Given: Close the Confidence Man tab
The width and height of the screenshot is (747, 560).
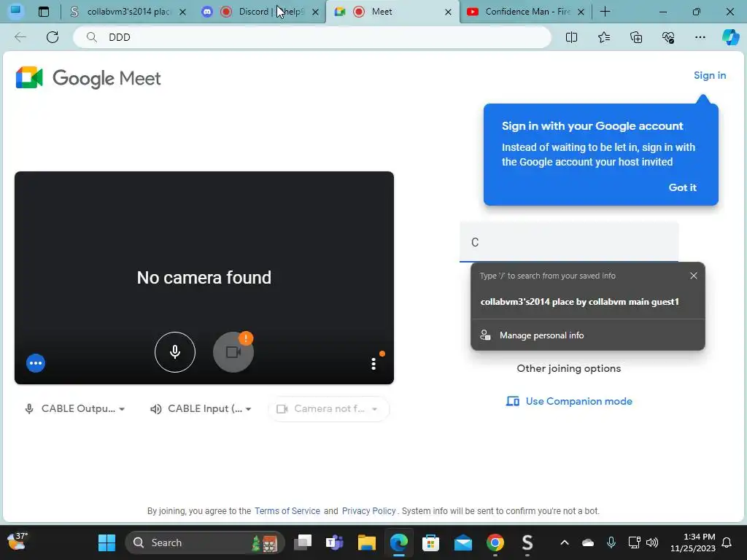Looking at the screenshot, I should coord(581,12).
